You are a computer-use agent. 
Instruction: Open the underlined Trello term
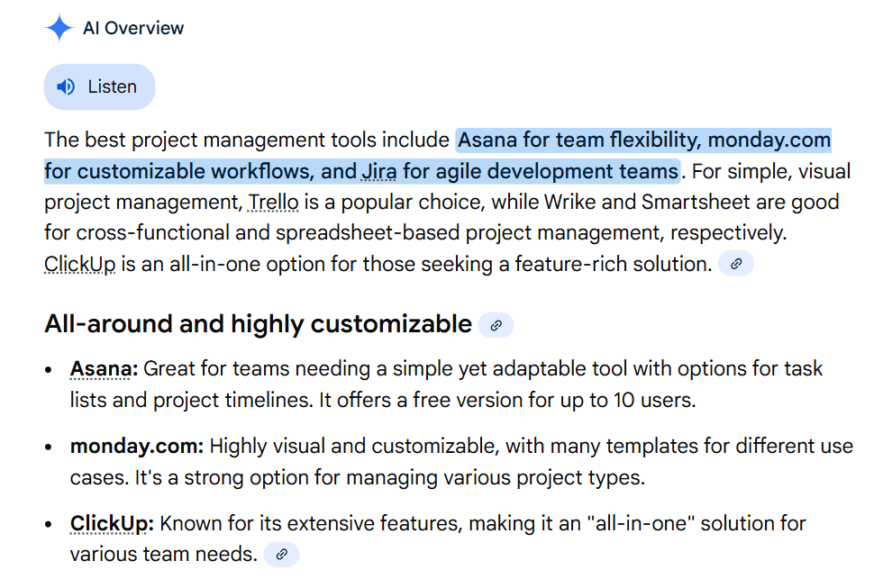pyautogui.click(x=273, y=202)
